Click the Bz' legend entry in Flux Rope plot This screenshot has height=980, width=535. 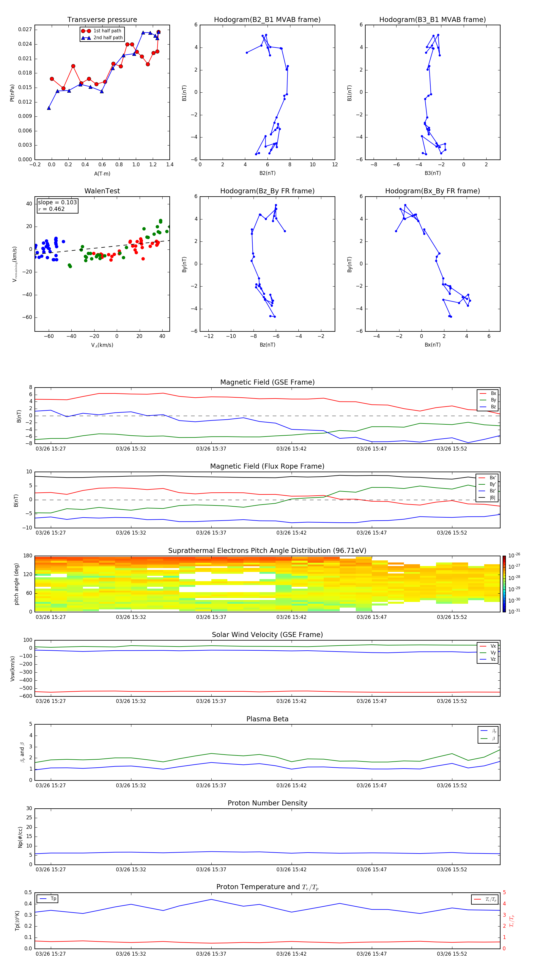(487, 491)
